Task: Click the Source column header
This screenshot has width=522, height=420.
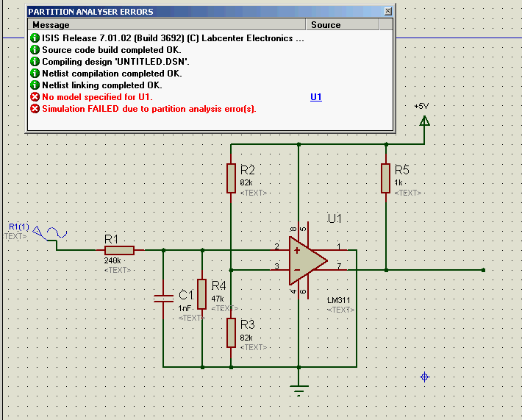Action: [x=343, y=25]
